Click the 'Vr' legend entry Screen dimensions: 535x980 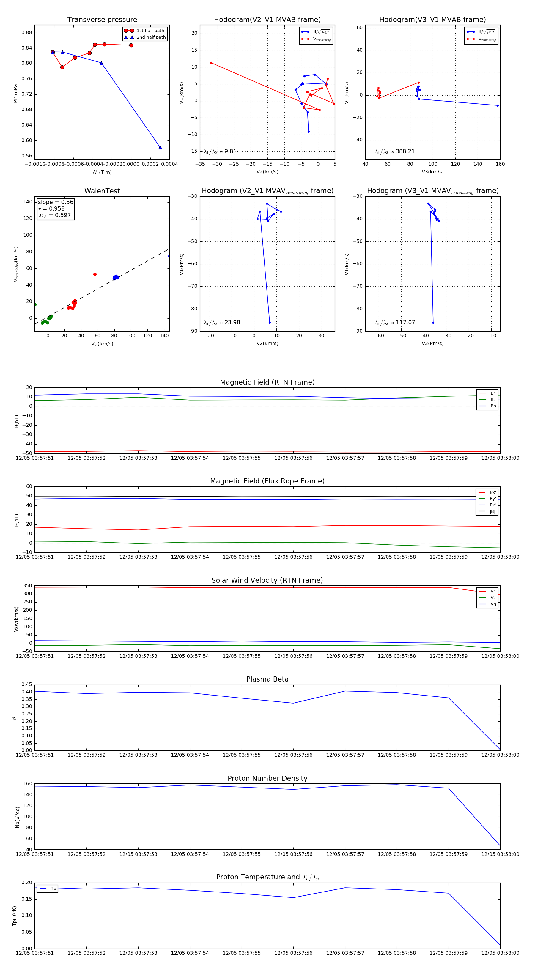488,592
